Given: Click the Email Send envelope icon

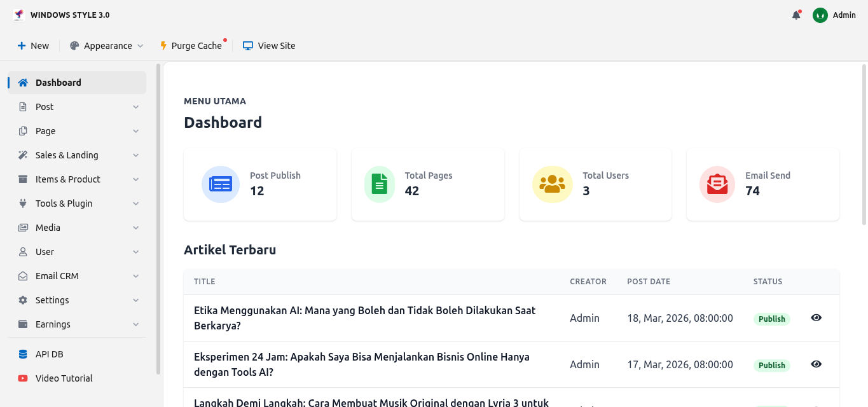Looking at the screenshot, I should point(717,184).
